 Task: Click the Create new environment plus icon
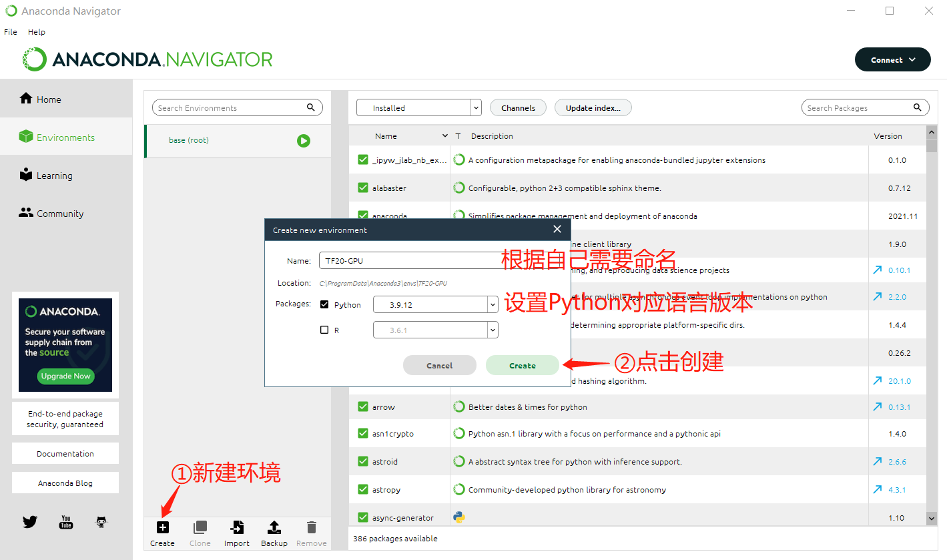click(x=162, y=527)
